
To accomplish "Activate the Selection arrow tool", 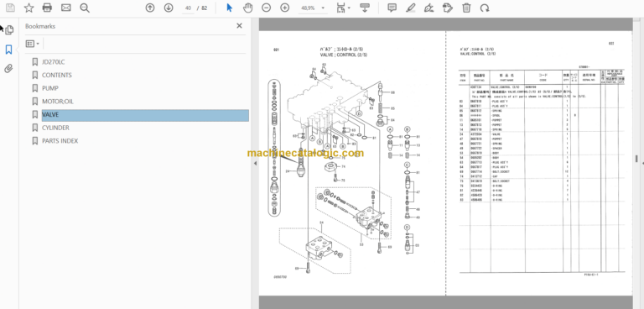I will [x=229, y=8].
